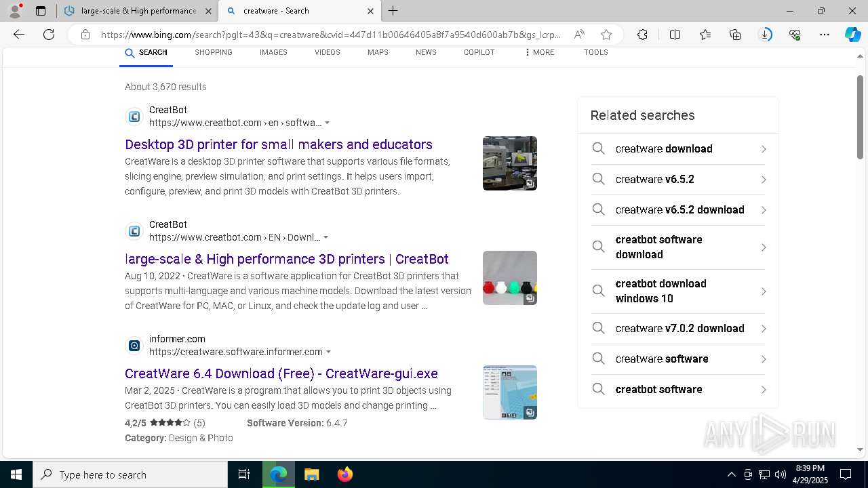Open Browser essentials heart icon
Screen dimensions: 868x488
pos(795,35)
